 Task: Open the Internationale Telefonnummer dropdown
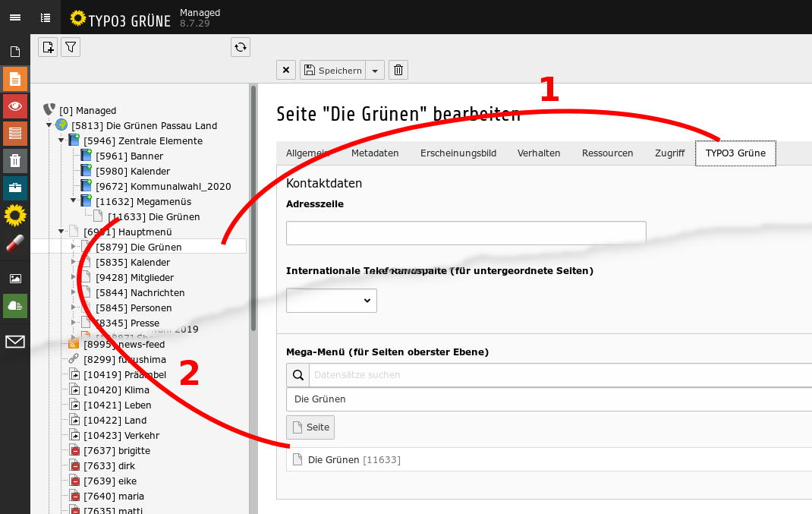[332, 301]
